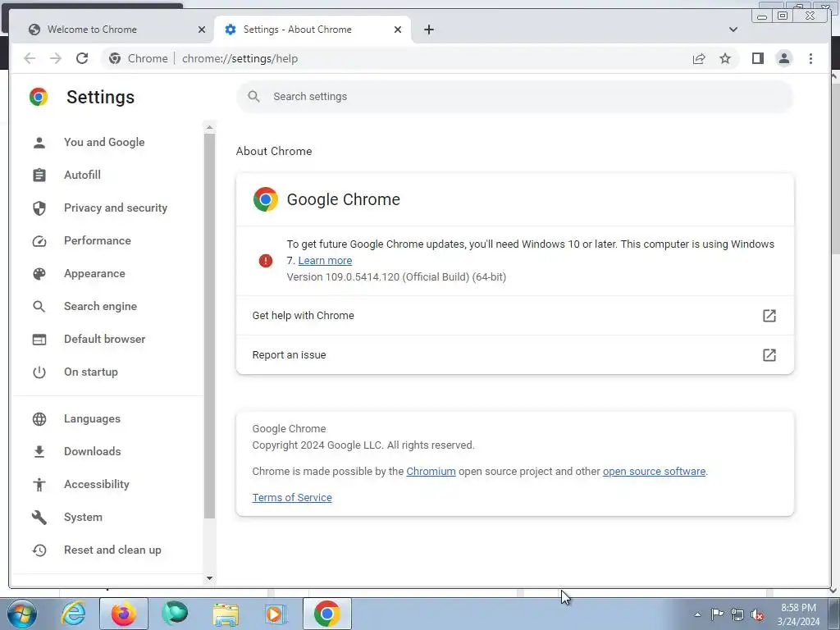Open File Explorer folder on taskbar

tap(226, 614)
